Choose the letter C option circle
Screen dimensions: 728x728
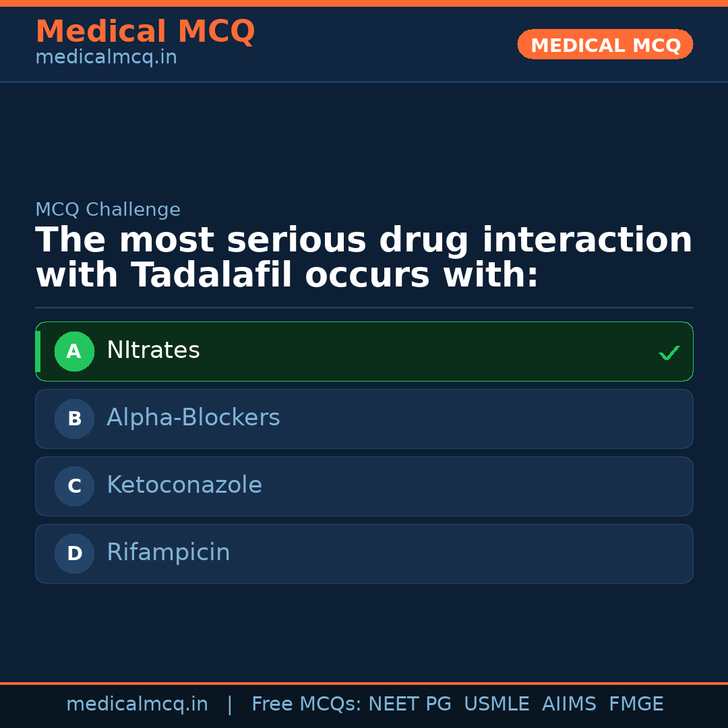pyautogui.click(x=74, y=486)
